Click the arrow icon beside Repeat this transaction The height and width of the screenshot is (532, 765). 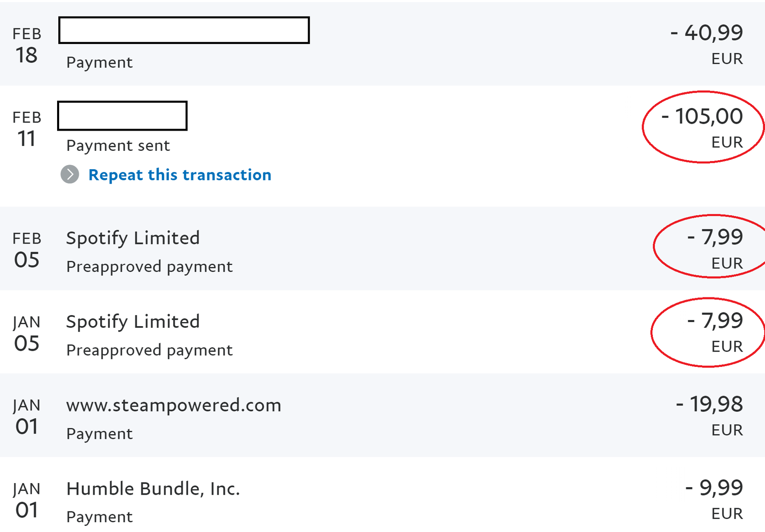(70, 175)
